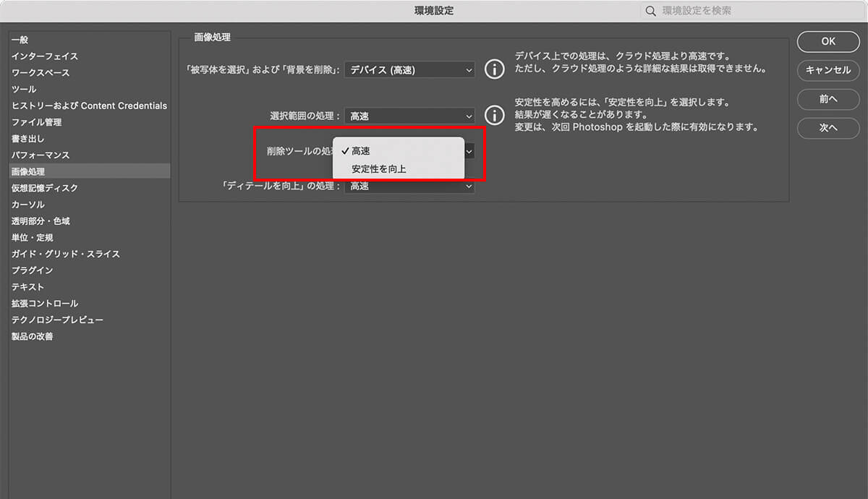Click the info icon beside 選択範囲の処理 dropdown
The height and width of the screenshot is (499, 868).
tap(494, 115)
